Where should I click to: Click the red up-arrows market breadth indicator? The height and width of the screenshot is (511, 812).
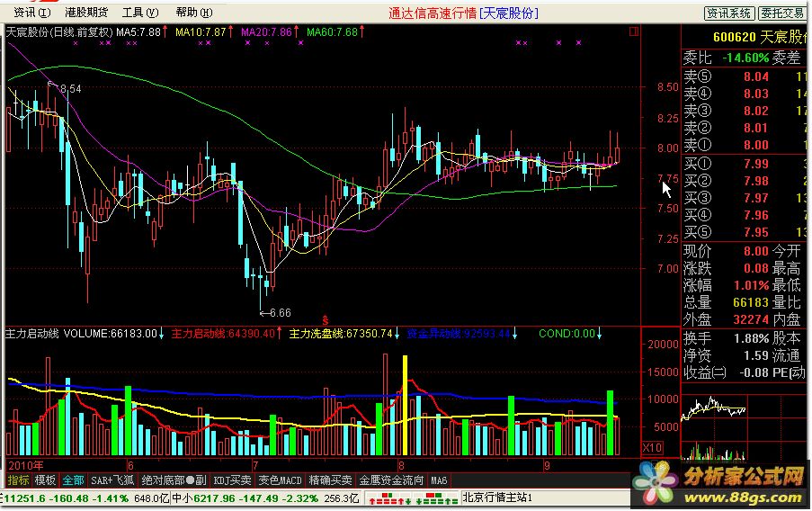tap(388, 499)
